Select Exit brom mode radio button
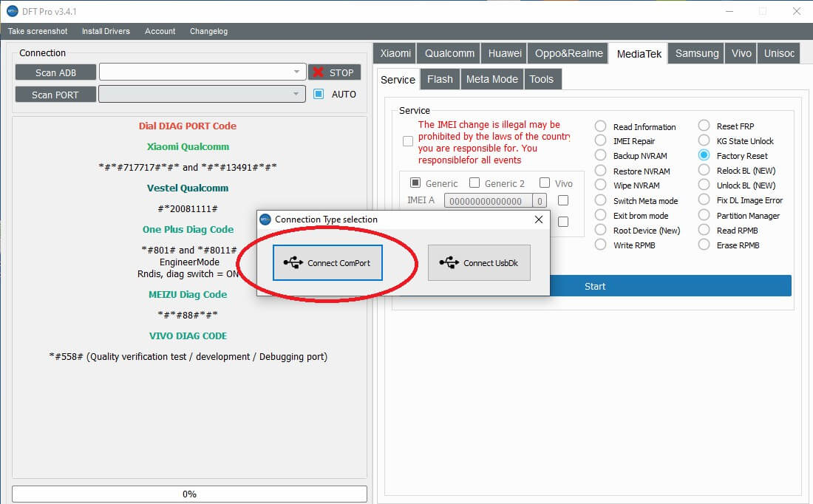 point(600,214)
